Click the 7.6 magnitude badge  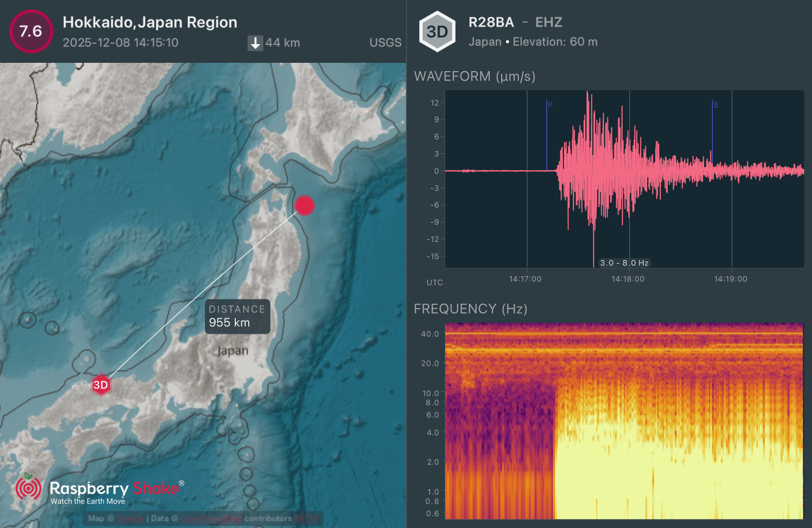point(31,31)
